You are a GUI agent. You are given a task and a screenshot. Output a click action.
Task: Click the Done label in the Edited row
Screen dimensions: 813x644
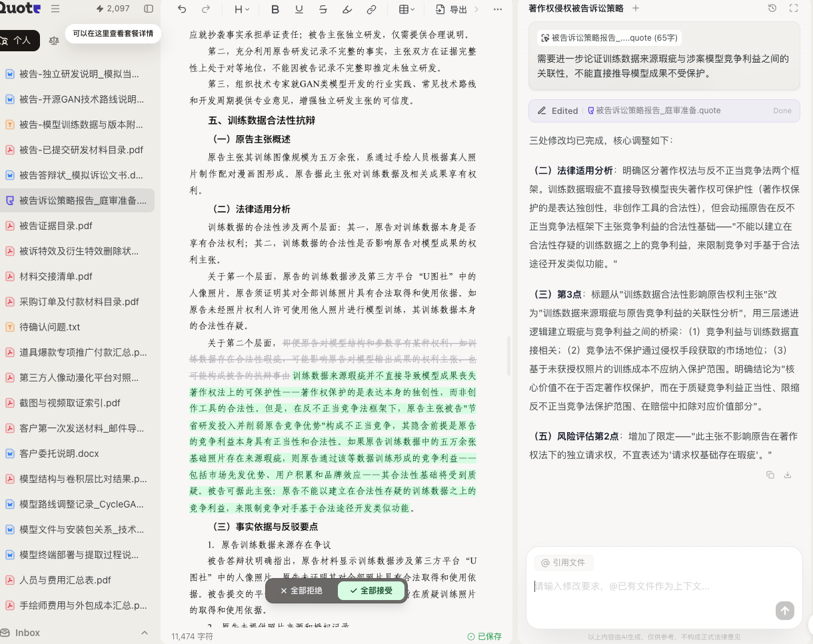click(782, 111)
